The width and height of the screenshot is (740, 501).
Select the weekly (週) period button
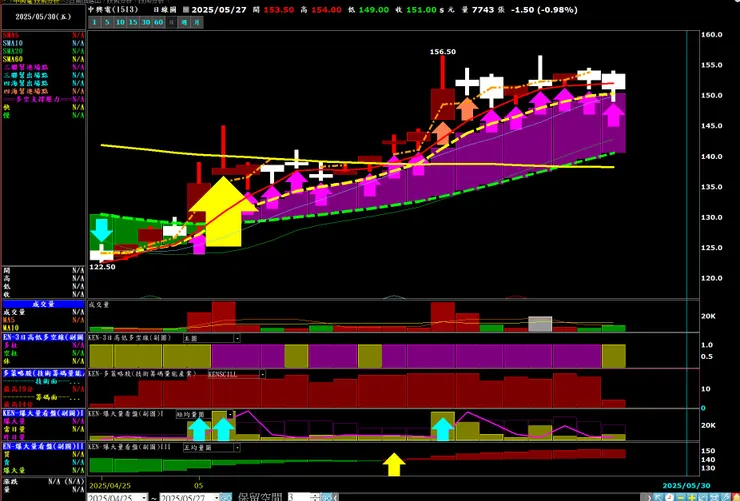(x=184, y=22)
